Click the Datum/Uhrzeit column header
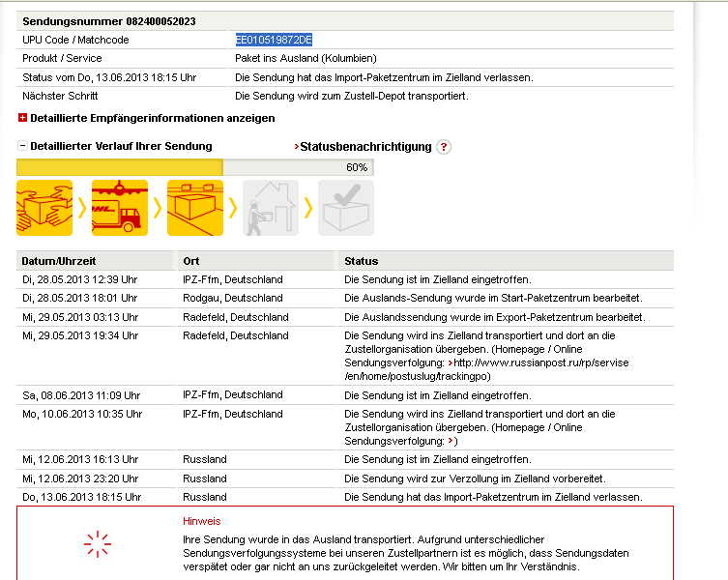 tap(59, 261)
